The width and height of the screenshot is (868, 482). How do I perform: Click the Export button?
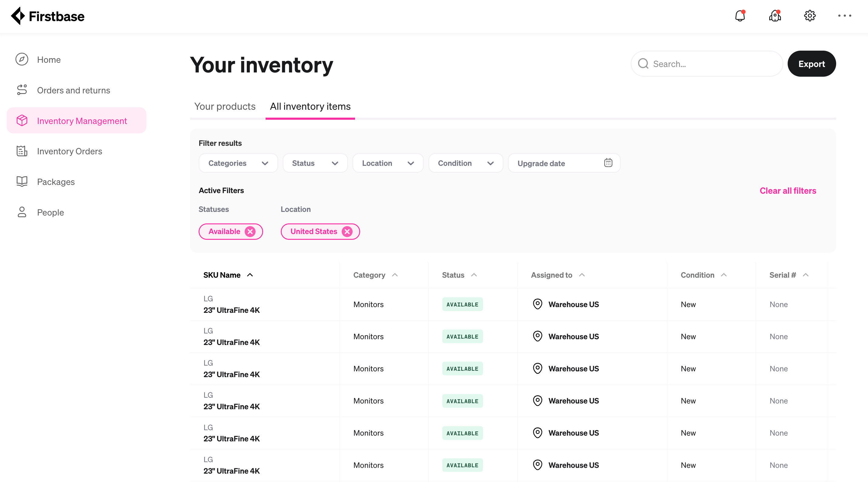pyautogui.click(x=811, y=64)
